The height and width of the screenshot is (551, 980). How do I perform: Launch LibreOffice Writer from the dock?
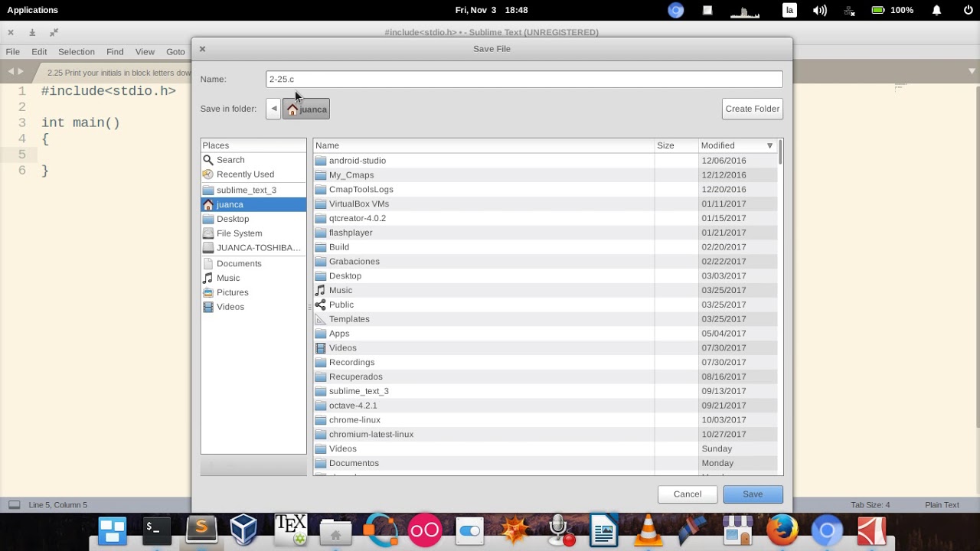(604, 530)
